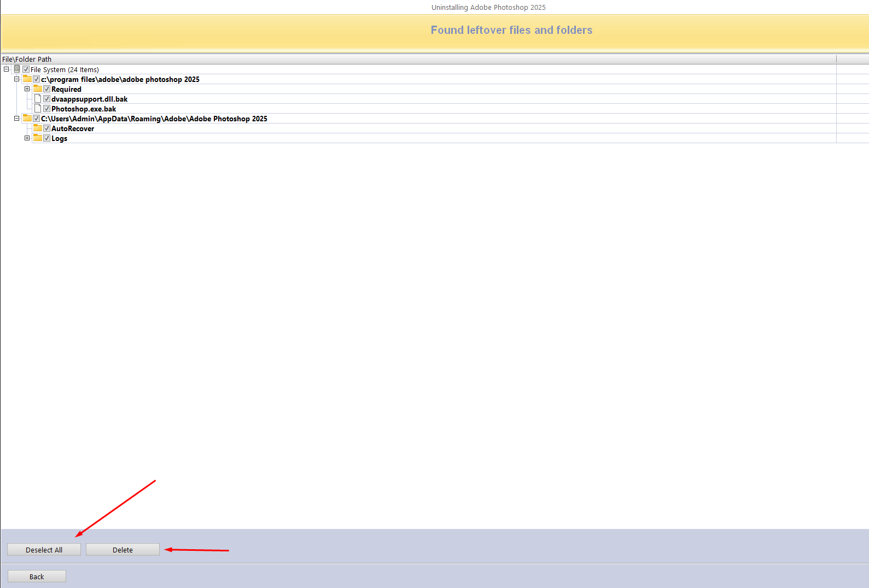This screenshot has height=588, width=869.
Task: Select the 'Logs' folder name
Action: (59, 138)
